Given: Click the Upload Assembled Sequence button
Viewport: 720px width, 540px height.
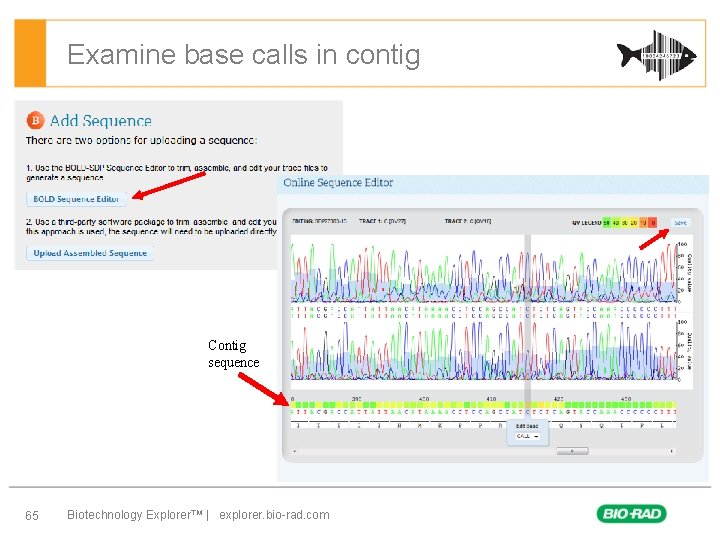Looking at the screenshot, I should (90, 253).
